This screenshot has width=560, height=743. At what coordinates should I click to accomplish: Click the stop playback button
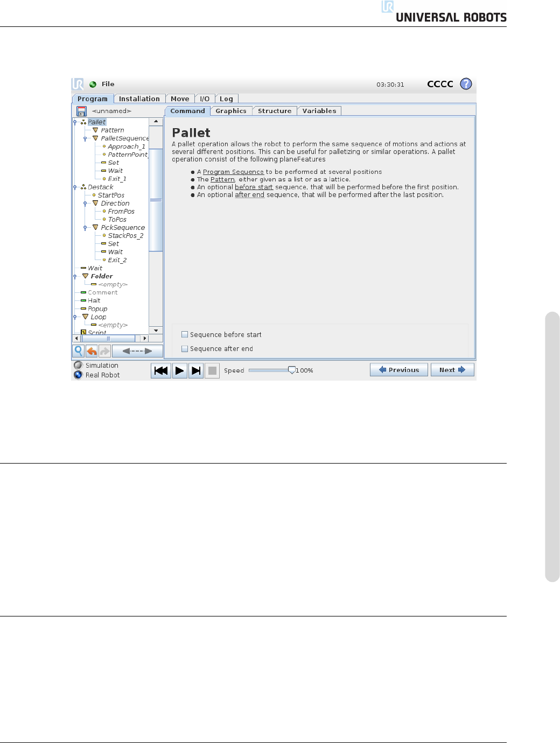click(x=212, y=370)
